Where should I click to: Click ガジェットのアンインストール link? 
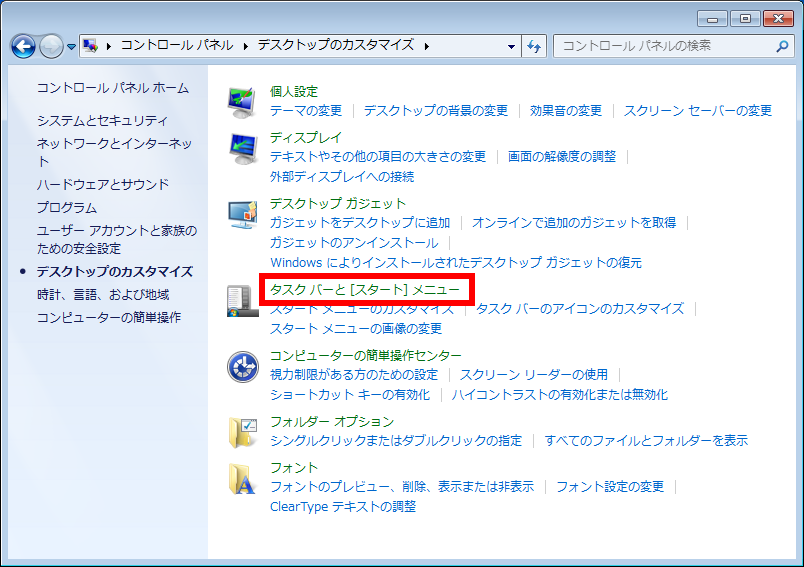354,243
